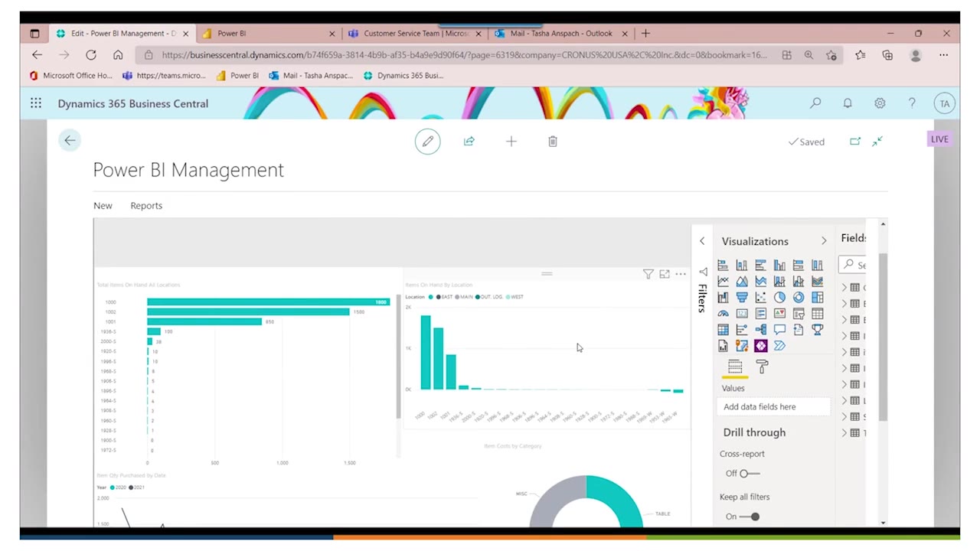The image size is (980, 551).
Task: Share the Power BI Management page
Action: point(469,142)
